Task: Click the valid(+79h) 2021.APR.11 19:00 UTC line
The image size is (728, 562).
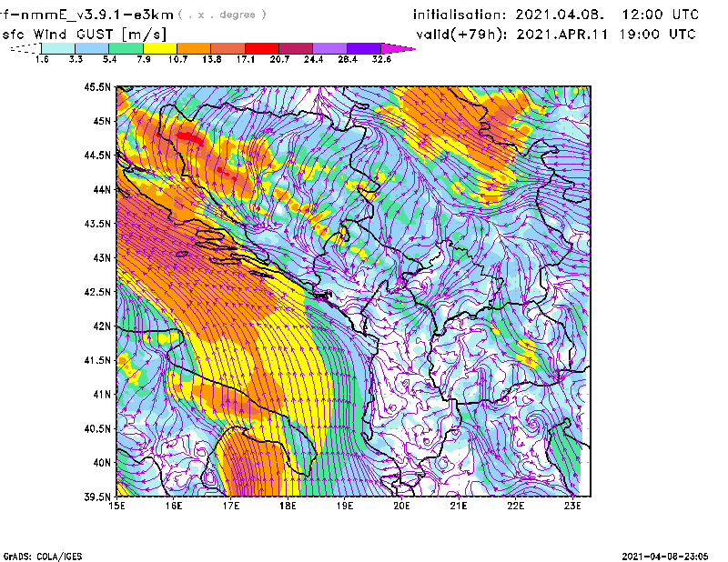Action: coord(555,35)
